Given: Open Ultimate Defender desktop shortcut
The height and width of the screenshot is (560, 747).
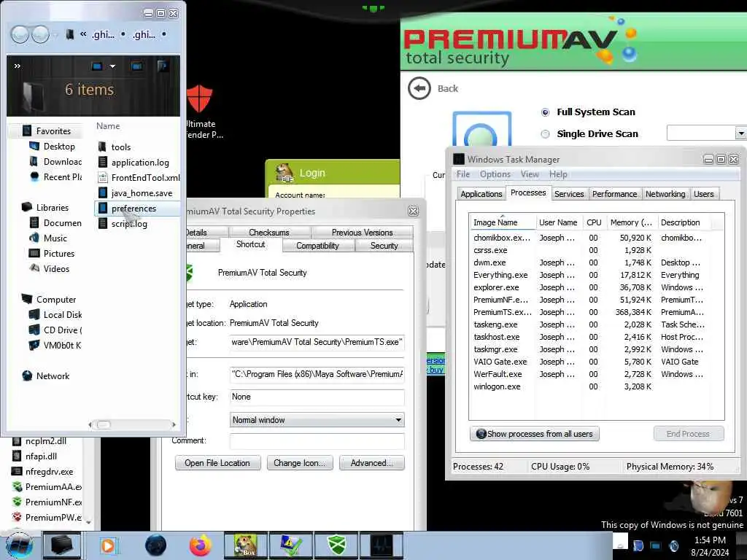Looking at the screenshot, I should (202, 112).
